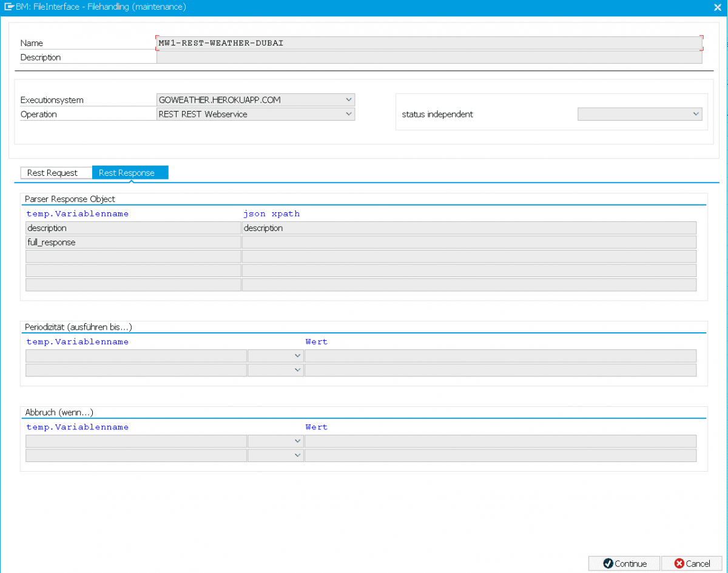The width and height of the screenshot is (728, 573).
Task: Click the 'json xpath' column header
Action: pos(271,214)
